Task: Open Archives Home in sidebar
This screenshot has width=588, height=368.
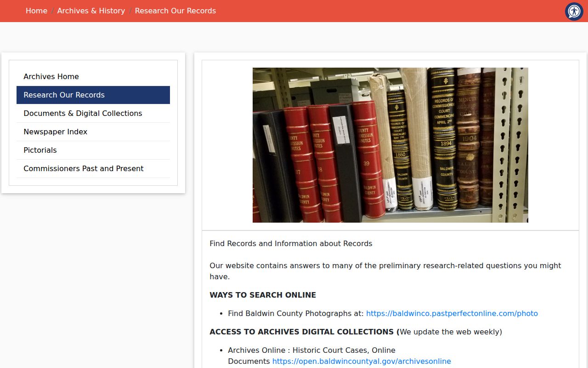Action: 93,76
